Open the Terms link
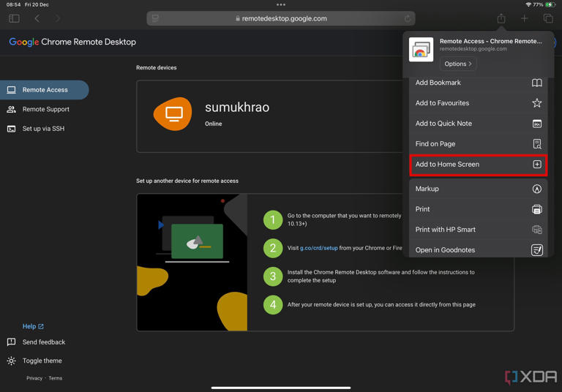Screen dimensions: 562x392 coord(56,378)
